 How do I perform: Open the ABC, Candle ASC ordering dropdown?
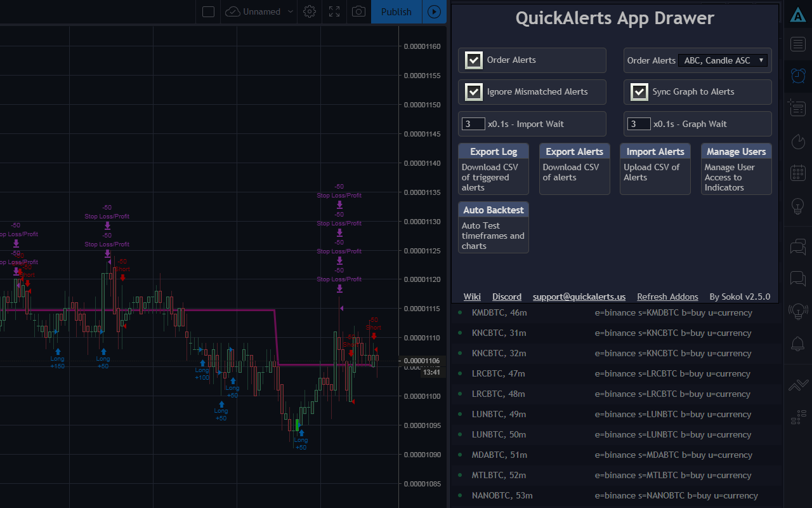point(723,60)
